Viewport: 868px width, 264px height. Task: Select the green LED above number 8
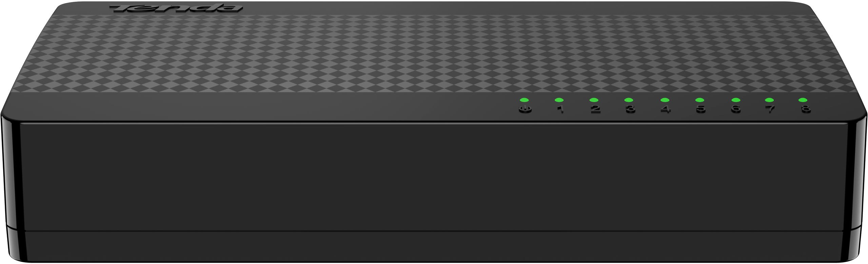[803, 100]
